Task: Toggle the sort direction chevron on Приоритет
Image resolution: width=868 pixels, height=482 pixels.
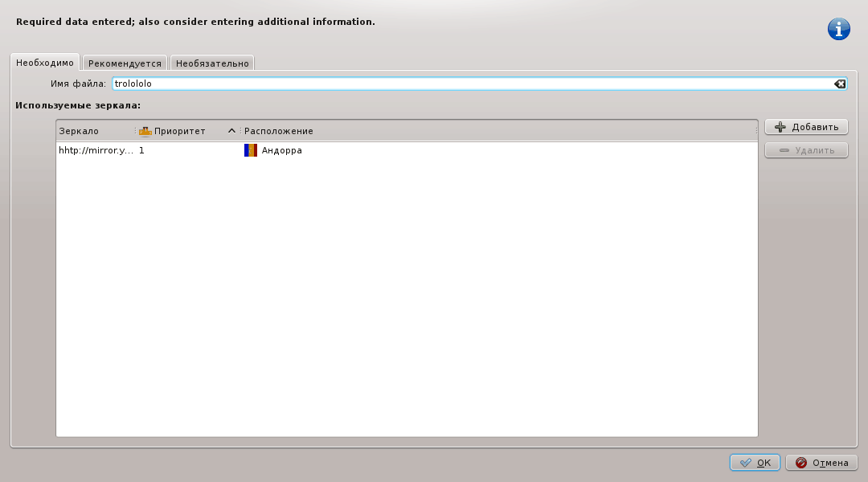Action: tap(231, 130)
